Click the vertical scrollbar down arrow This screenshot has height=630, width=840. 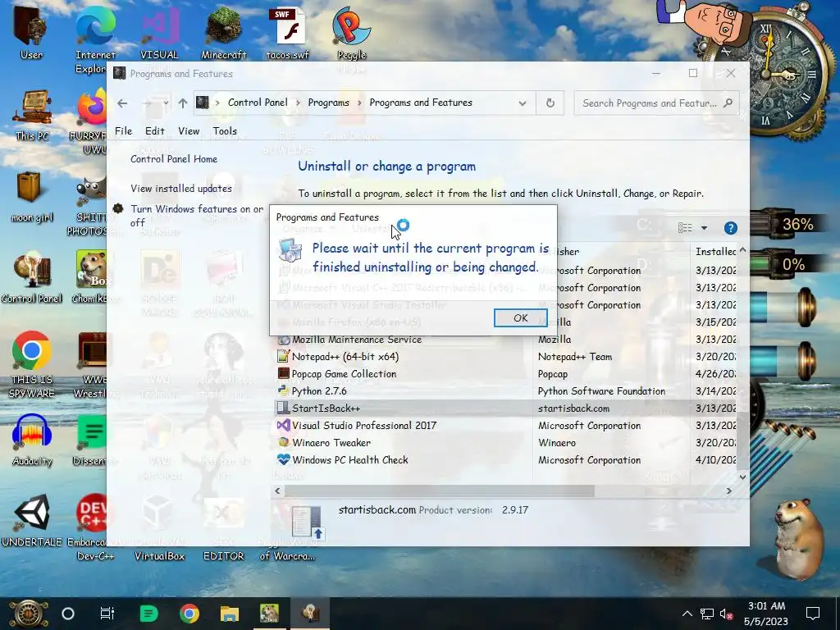point(742,477)
